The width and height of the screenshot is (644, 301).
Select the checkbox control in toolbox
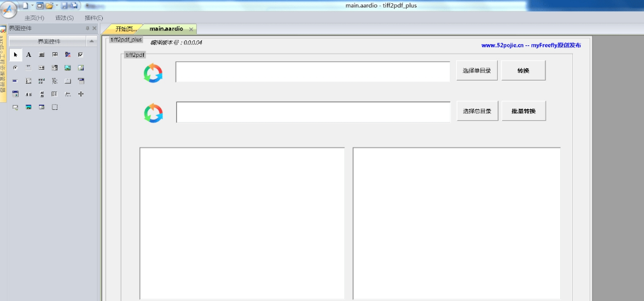(x=81, y=54)
